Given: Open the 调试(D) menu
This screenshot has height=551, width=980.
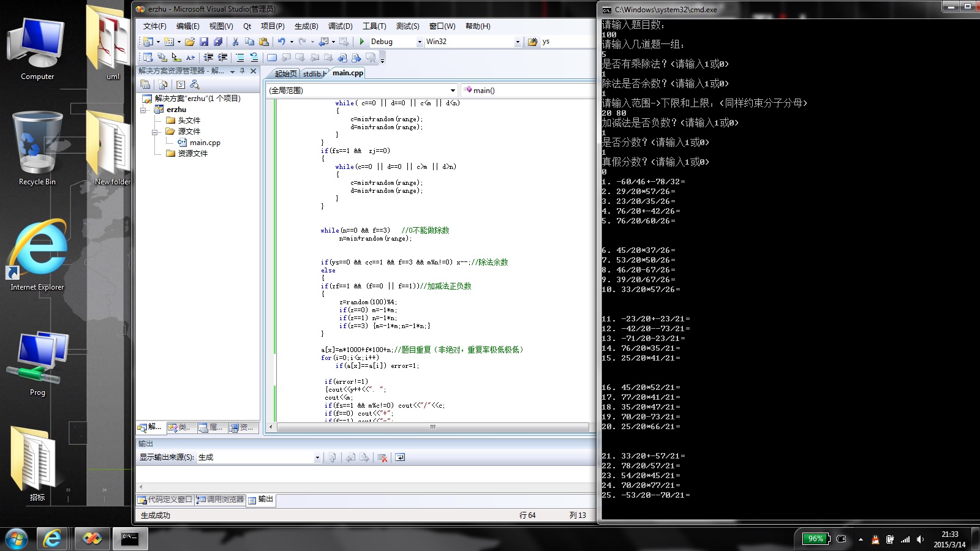Looking at the screenshot, I should click(340, 26).
